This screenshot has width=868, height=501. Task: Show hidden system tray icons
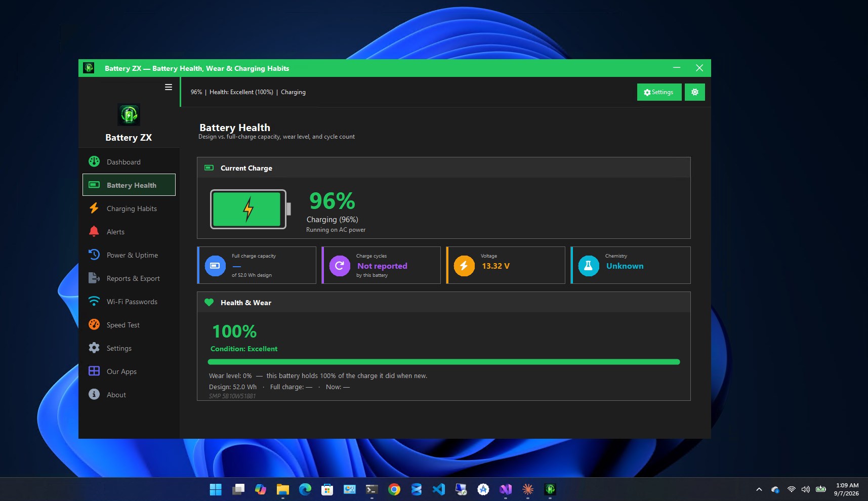759,489
